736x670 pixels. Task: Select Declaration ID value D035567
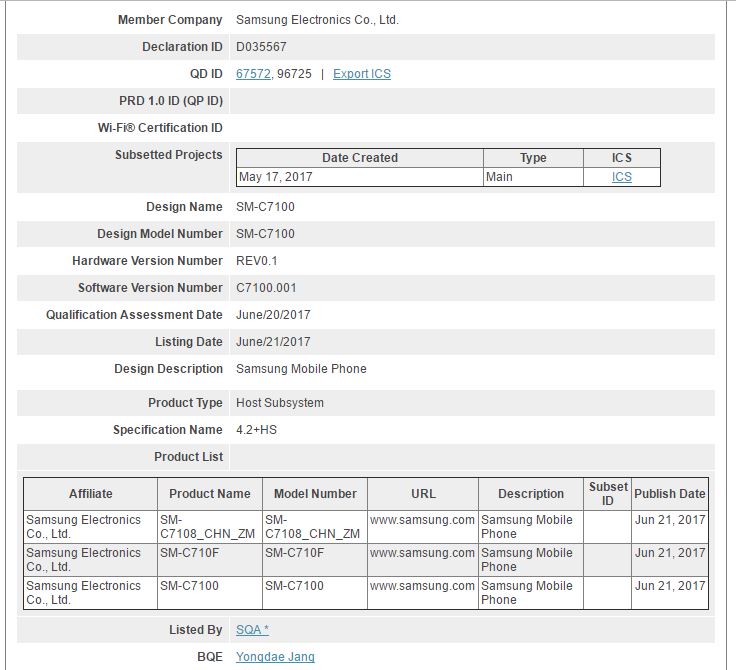click(261, 47)
